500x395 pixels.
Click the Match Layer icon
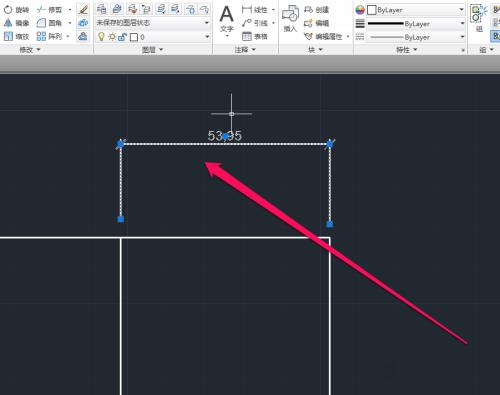point(132,9)
